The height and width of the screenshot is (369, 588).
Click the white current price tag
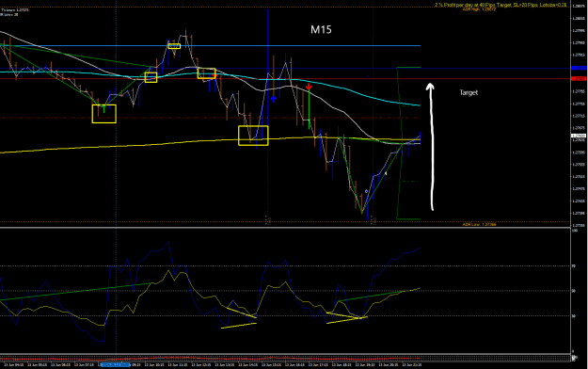tap(578, 136)
